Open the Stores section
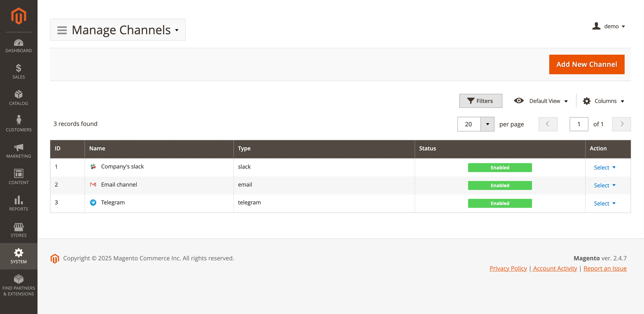This screenshot has height=314, width=644. point(19,229)
